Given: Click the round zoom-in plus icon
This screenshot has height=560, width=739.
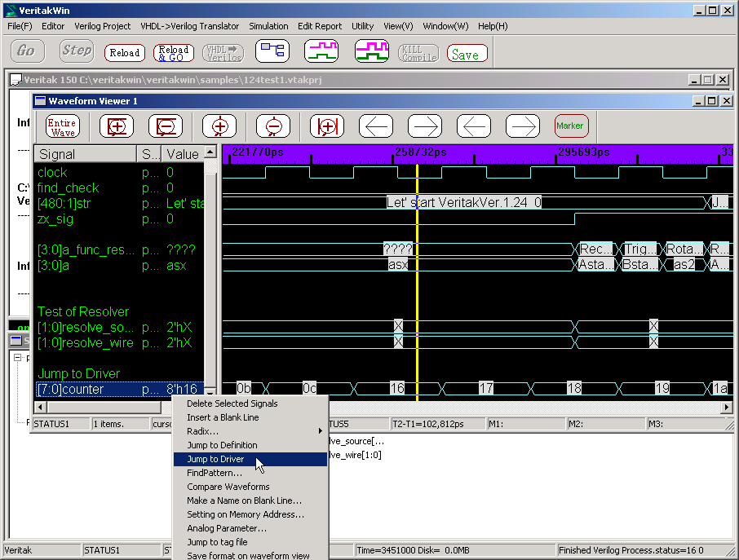Looking at the screenshot, I should [x=219, y=126].
